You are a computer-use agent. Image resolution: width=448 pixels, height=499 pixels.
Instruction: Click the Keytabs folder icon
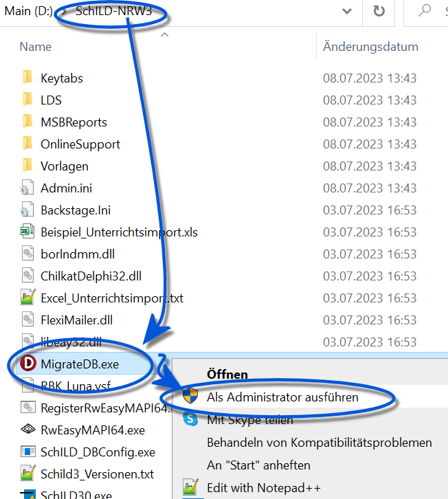pos(27,78)
